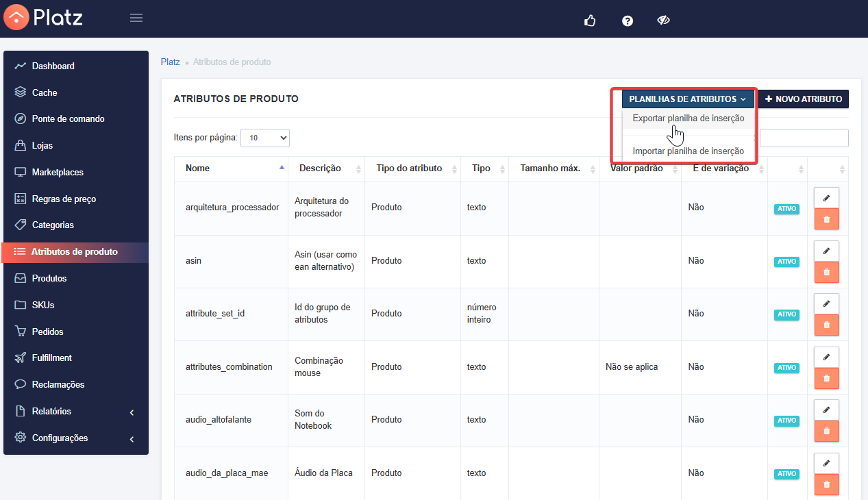Click the arquitetura_processador name cell
This screenshot has width=868, height=500.
click(x=232, y=208)
